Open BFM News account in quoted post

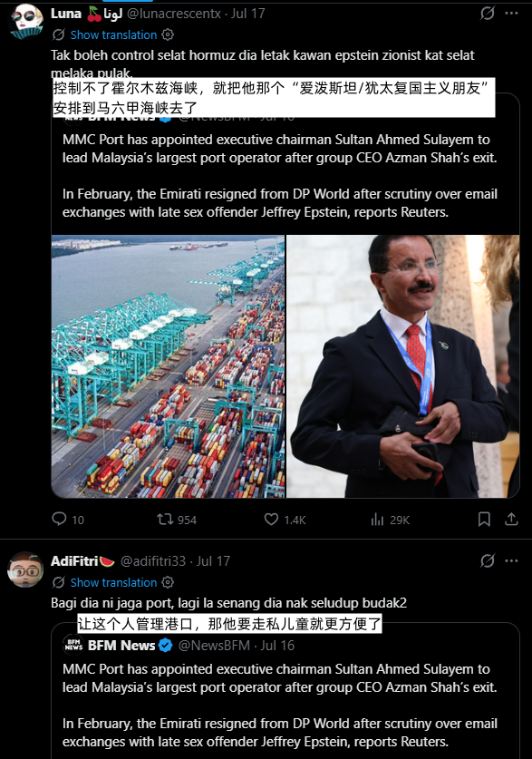[121, 646]
